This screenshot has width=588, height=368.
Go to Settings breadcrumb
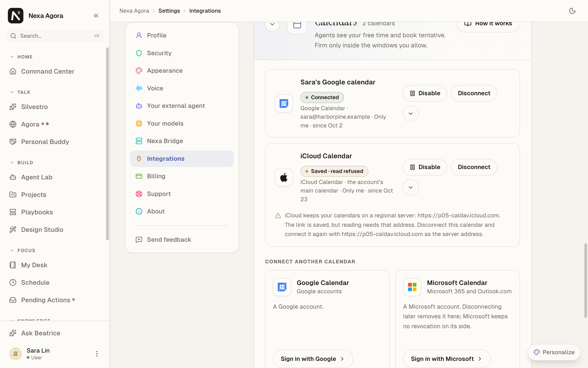169,11
